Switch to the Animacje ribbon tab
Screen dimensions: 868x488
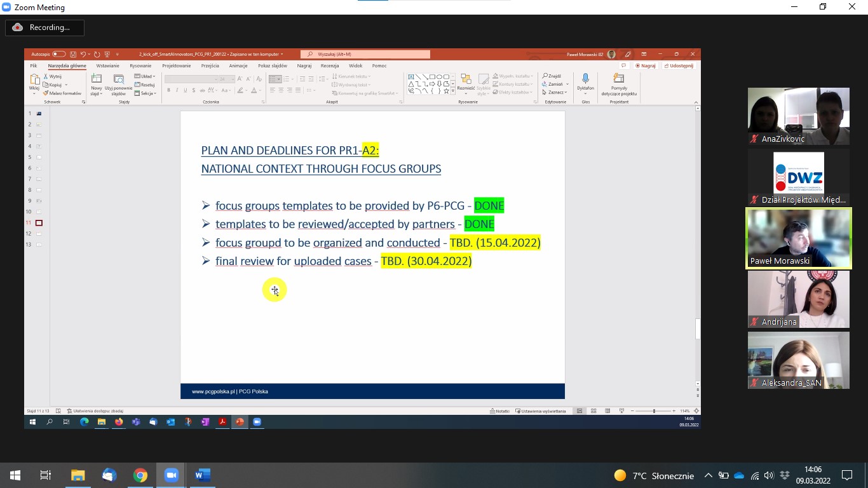pos(238,65)
